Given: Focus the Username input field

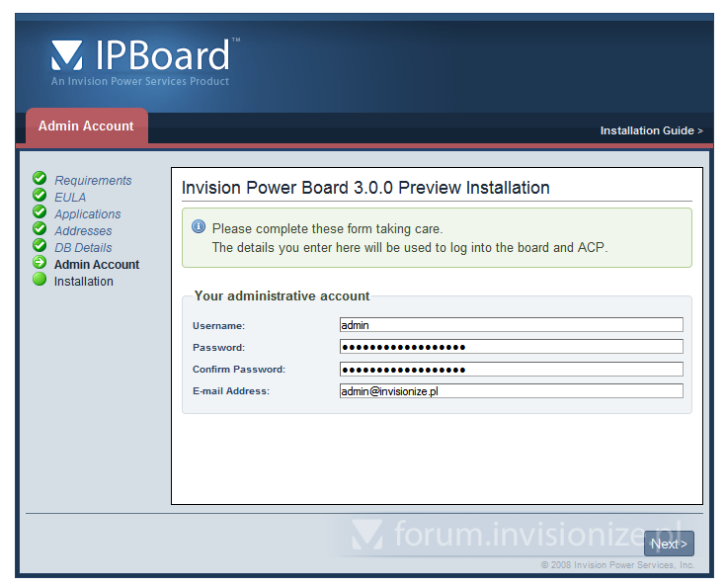Looking at the screenshot, I should point(511,324).
